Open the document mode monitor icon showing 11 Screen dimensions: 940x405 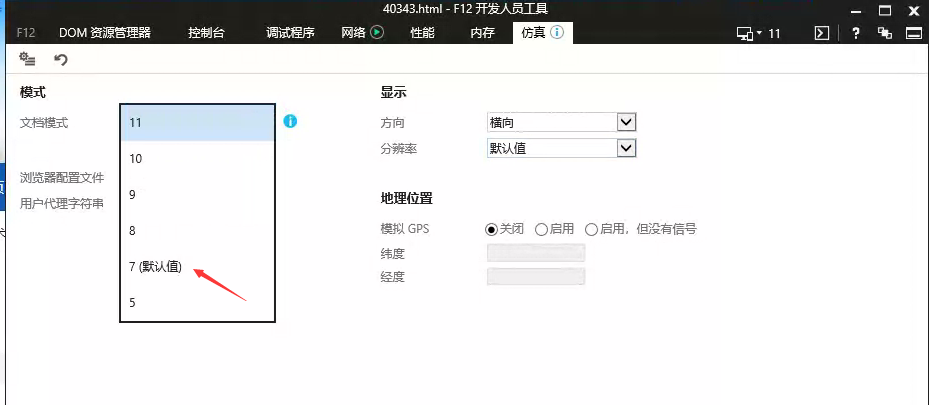(x=758, y=33)
